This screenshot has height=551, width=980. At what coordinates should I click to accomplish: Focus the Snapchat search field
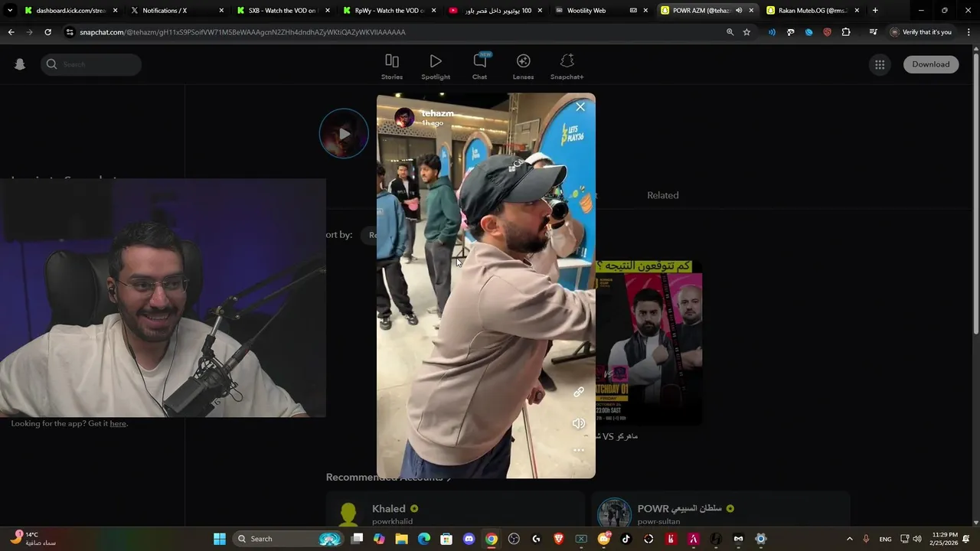(x=91, y=64)
